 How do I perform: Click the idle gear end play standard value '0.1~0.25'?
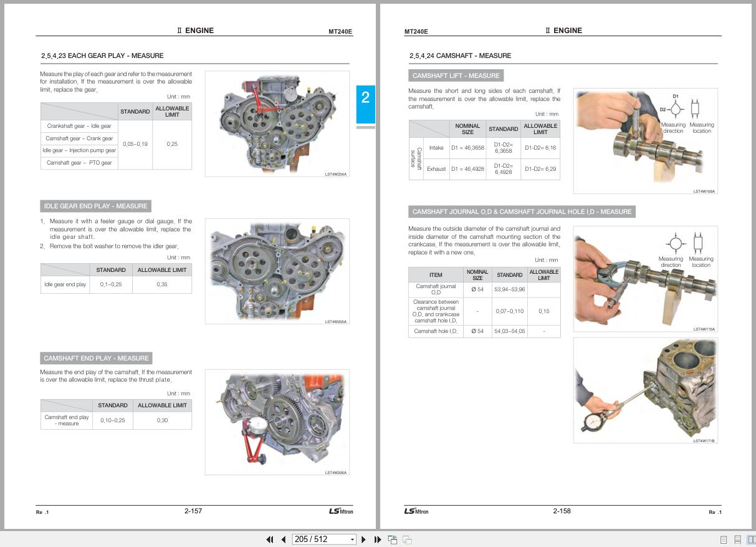click(111, 284)
